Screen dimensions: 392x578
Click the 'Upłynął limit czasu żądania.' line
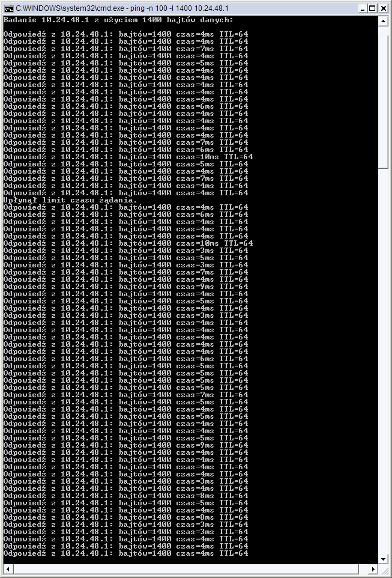point(70,200)
